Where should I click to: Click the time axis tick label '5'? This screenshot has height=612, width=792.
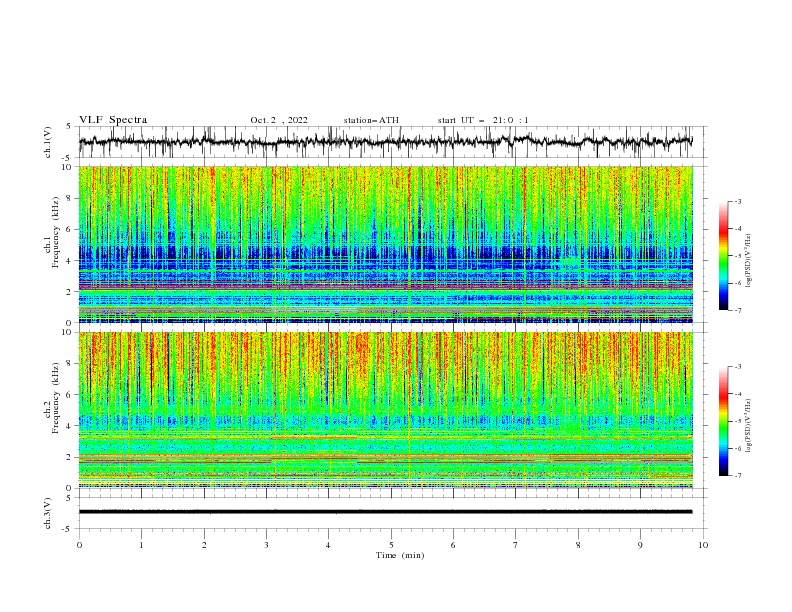click(x=391, y=545)
